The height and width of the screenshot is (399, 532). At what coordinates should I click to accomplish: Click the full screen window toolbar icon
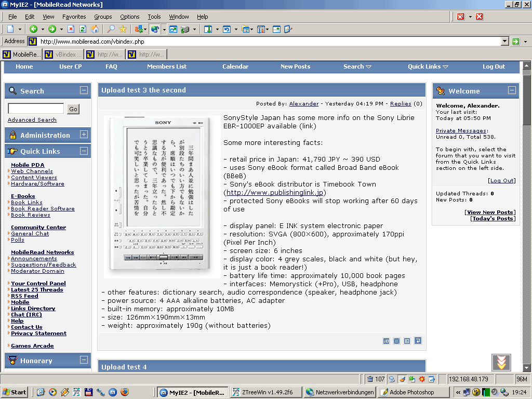click(173, 29)
